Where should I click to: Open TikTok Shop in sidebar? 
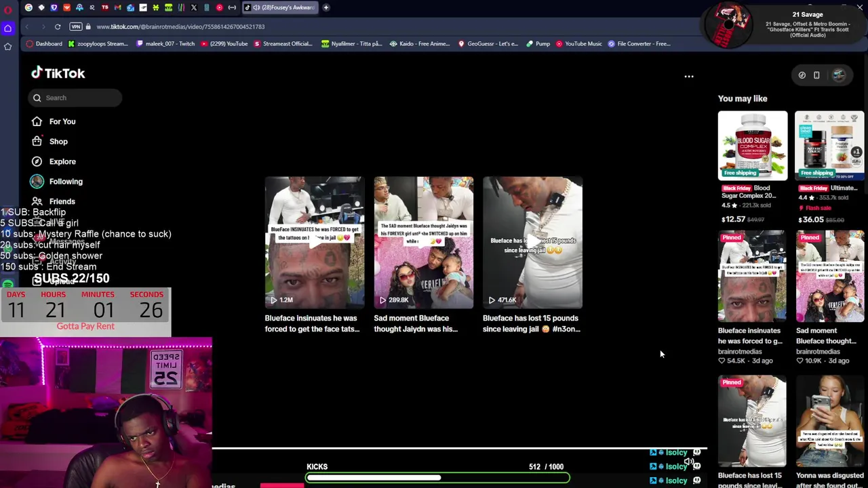tap(58, 142)
